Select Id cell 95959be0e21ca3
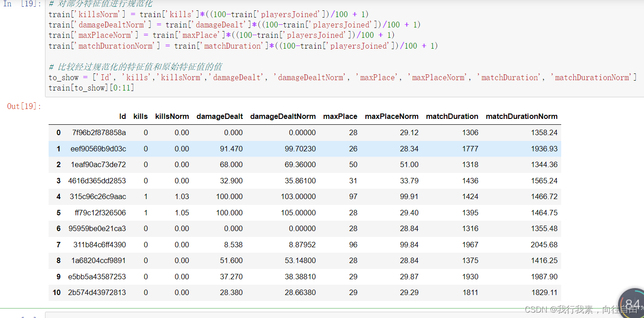The height and width of the screenshot is (318, 644). click(97, 228)
